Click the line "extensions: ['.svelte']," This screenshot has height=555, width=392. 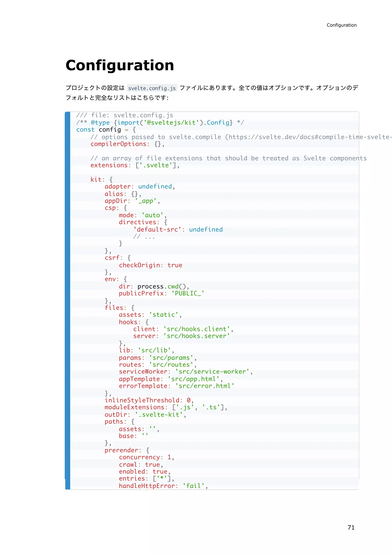[135, 165]
